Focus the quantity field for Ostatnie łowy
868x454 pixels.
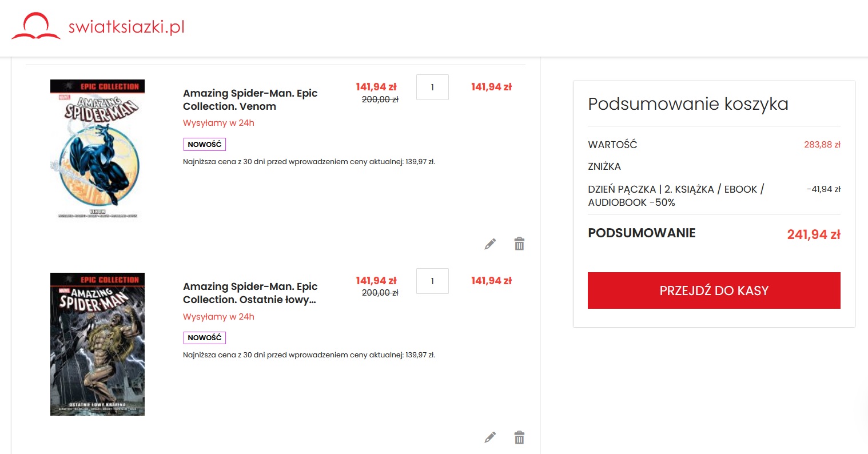pyautogui.click(x=432, y=281)
